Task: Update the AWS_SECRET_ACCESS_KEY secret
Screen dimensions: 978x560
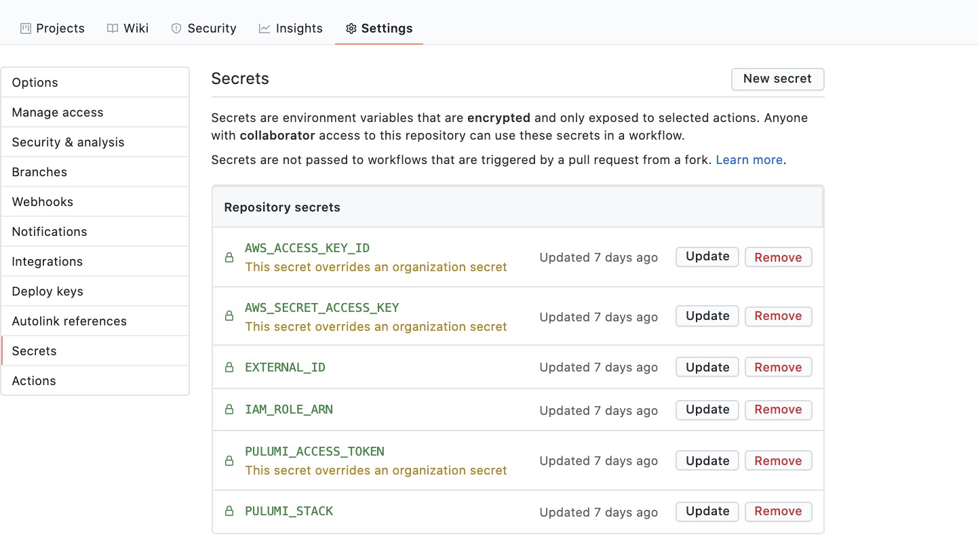Action: [707, 317]
